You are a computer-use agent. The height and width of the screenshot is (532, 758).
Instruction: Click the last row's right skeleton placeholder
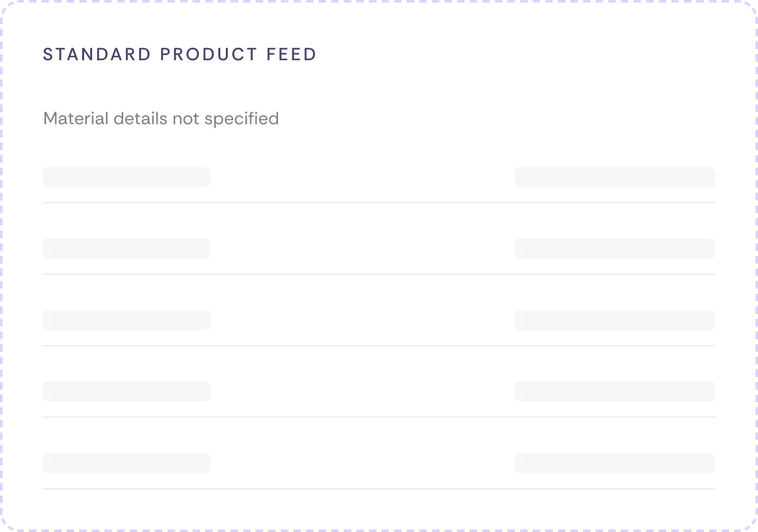pyautogui.click(x=615, y=463)
